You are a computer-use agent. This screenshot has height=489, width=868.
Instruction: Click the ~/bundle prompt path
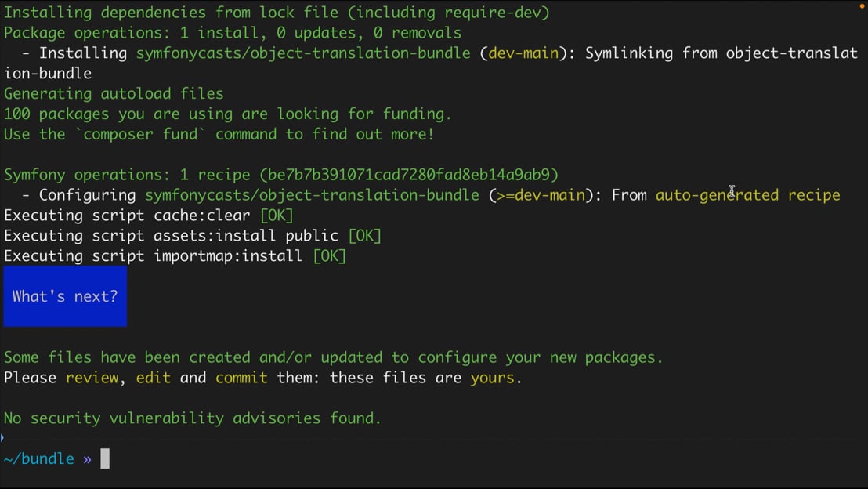(x=38, y=459)
